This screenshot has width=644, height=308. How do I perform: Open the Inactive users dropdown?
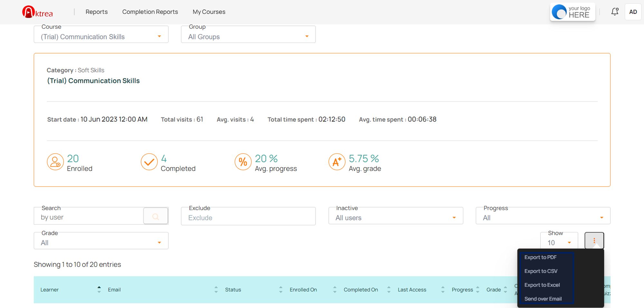(x=396, y=216)
